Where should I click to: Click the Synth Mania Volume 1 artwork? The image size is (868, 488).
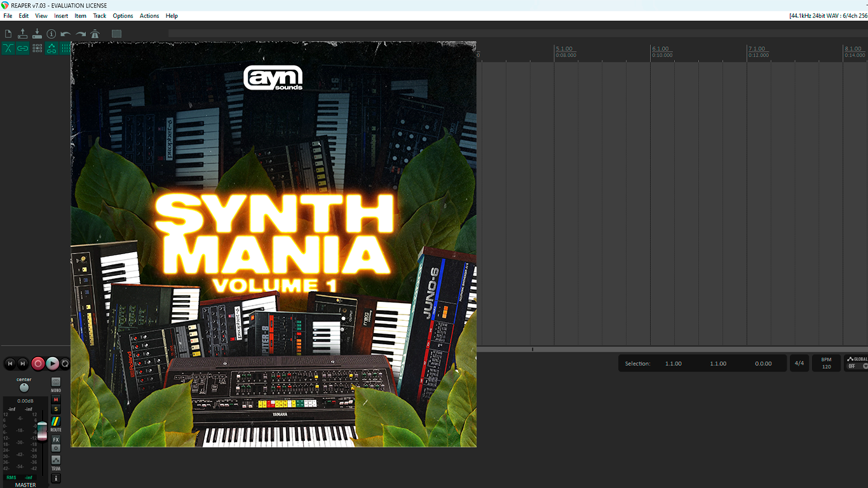tap(273, 244)
